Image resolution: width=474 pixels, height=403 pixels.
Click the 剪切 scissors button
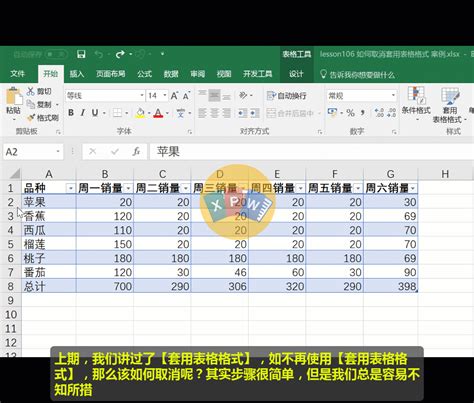pos(39,91)
